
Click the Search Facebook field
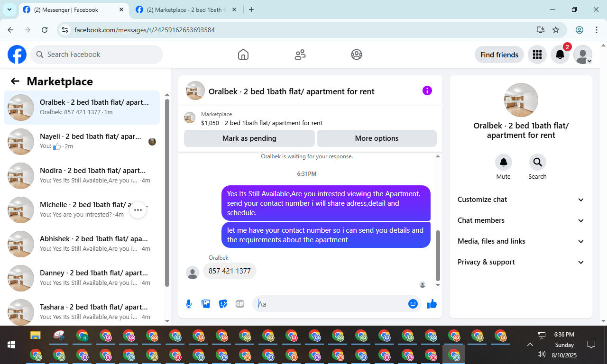click(97, 55)
